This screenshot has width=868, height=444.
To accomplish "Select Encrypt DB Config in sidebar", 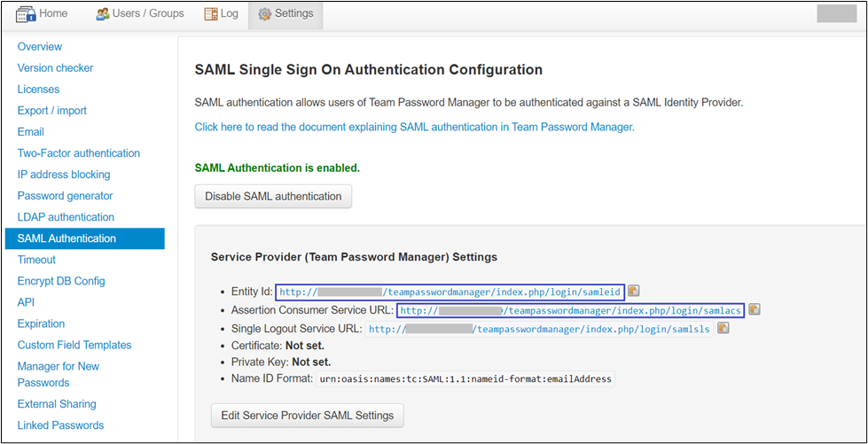I will (61, 281).
